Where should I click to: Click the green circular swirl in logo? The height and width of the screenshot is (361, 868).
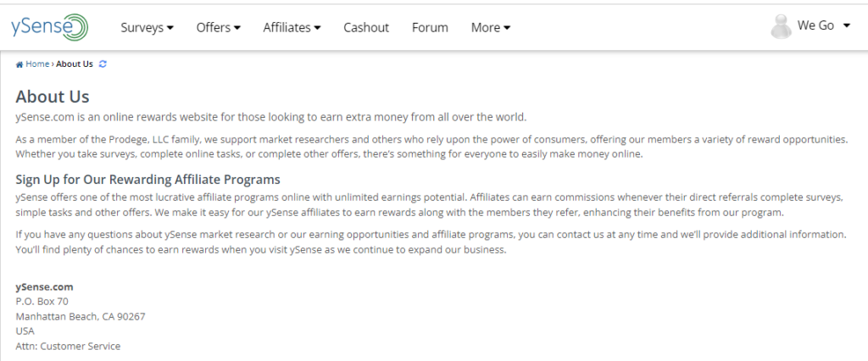(x=79, y=27)
